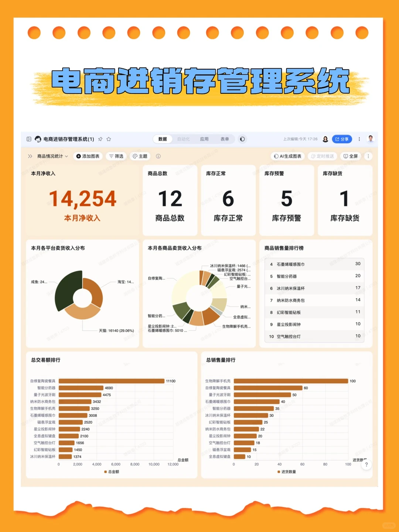Click the 60 bar for 自修复陶瓷餐具
Viewport: 399px width, 532px height.
click(x=268, y=388)
